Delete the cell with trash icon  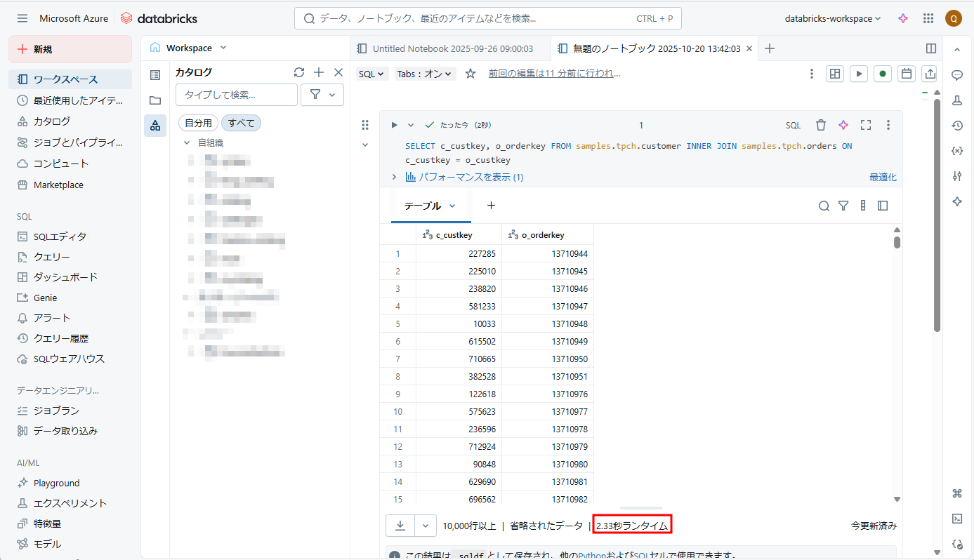coord(820,125)
